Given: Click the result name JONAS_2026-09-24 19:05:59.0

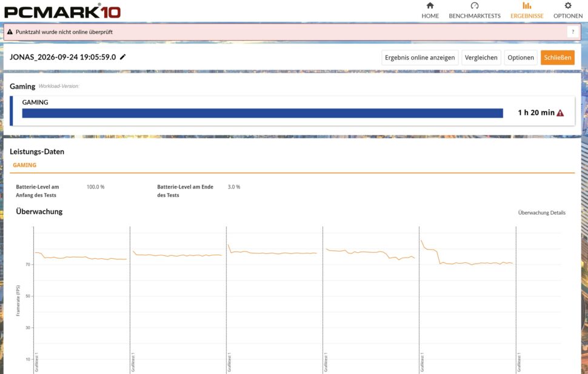Looking at the screenshot, I should (x=62, y=57).
